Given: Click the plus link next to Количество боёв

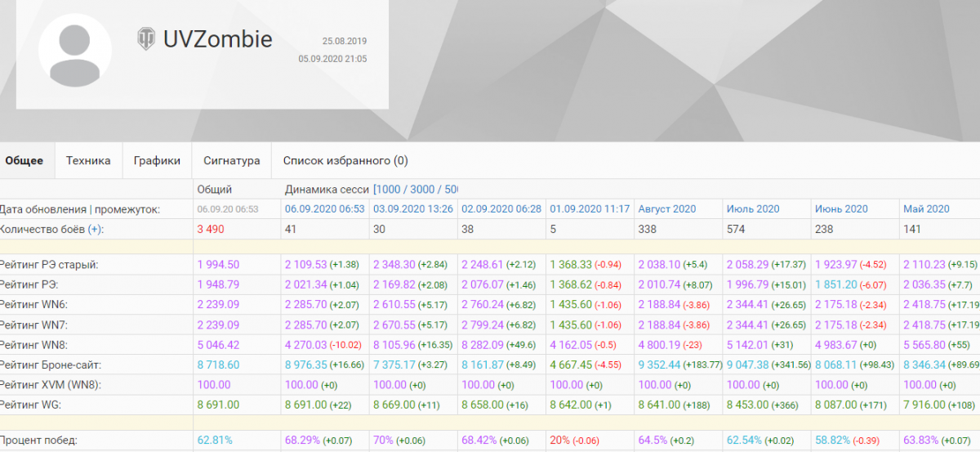Looking at the screenshot, I should (x=96, y=230).
